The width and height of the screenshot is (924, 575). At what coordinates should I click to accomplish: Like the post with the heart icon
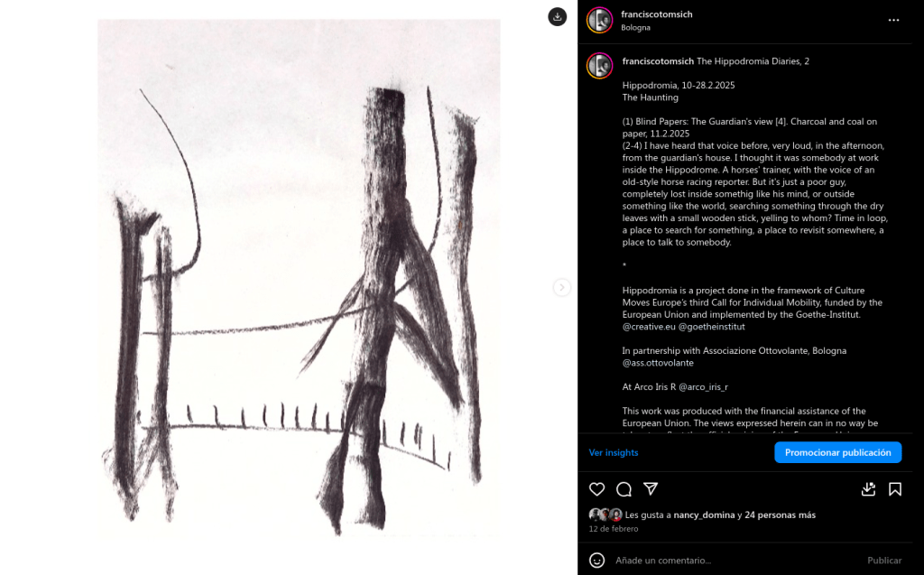[597, 489]
